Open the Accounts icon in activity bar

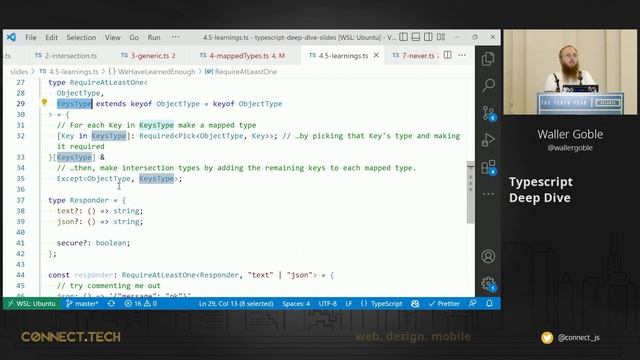click(x=488, y=256)
